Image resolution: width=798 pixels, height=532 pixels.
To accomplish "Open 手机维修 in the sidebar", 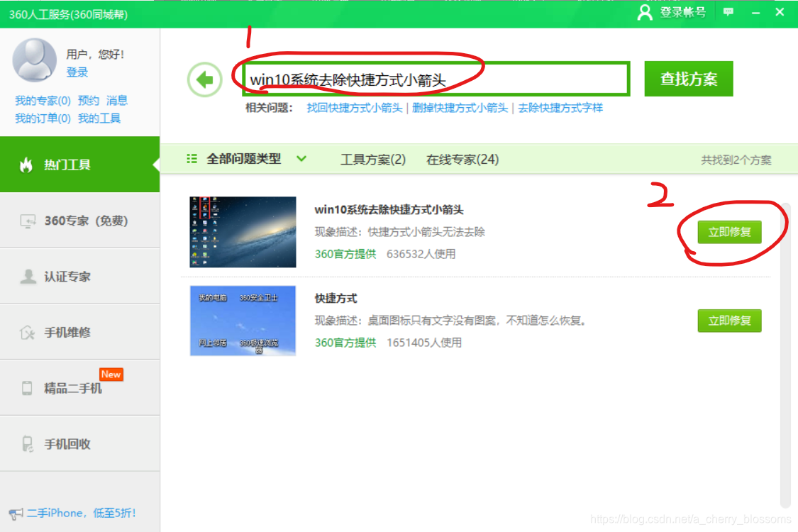I will pyautogui.click(x=80, y=333).
